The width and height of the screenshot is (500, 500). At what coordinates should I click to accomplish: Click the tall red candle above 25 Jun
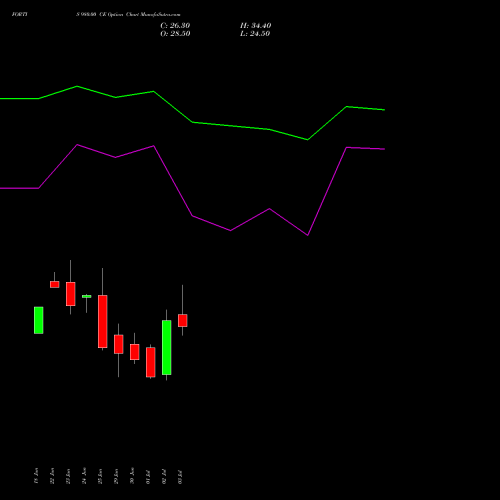(103, 321)
